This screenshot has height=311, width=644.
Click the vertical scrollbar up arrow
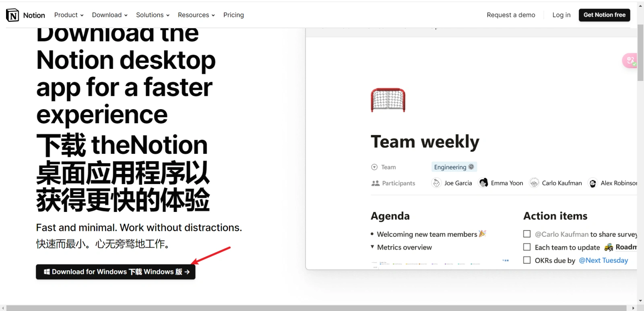[x=640, y=6]
